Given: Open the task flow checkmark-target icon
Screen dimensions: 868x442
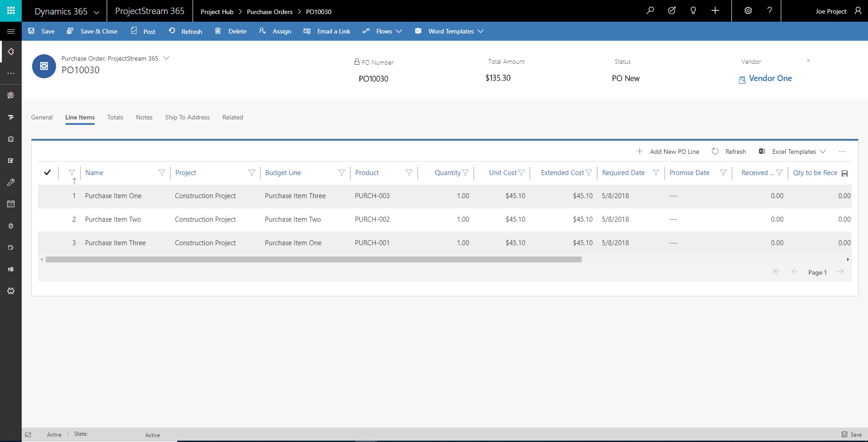Looking at the screenshot, I should coord(672,10).
